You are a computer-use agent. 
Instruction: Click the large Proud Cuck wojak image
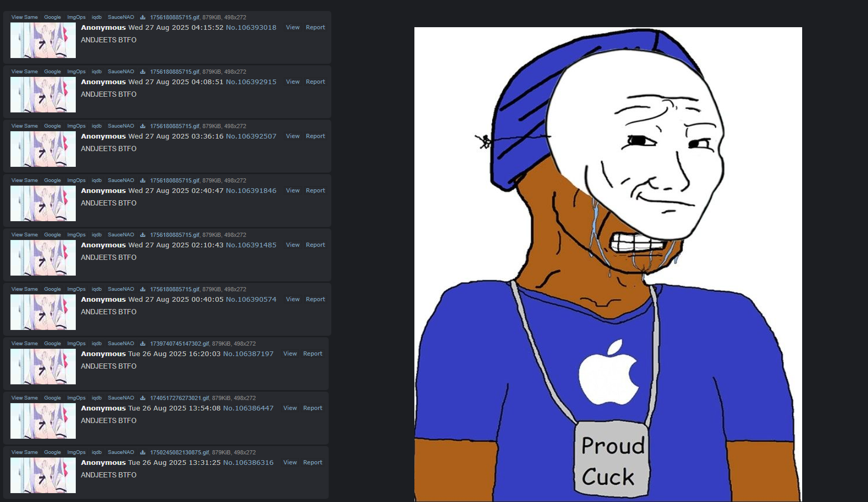[x=608, y=265]
